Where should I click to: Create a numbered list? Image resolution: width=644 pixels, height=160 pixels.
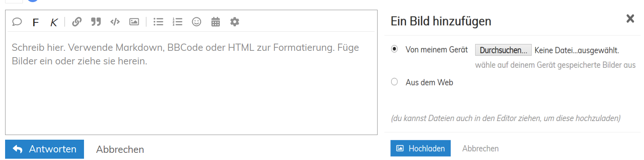pos(177,22)
